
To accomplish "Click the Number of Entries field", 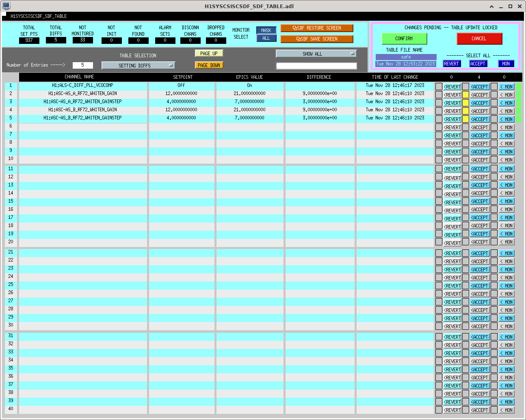I will pyautogui.click(x=82, y=65).
